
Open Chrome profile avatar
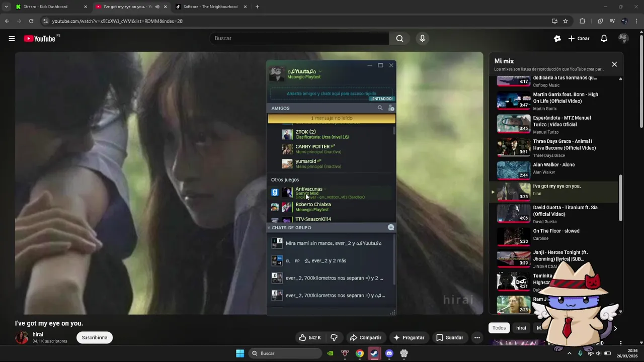624,21
